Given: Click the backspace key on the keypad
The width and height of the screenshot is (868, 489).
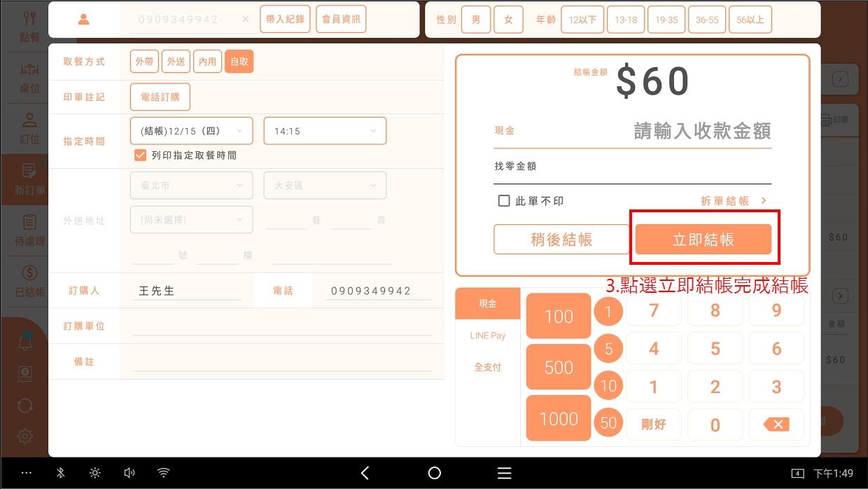Looking at the screenshot, I should click(x=776, y=424).
